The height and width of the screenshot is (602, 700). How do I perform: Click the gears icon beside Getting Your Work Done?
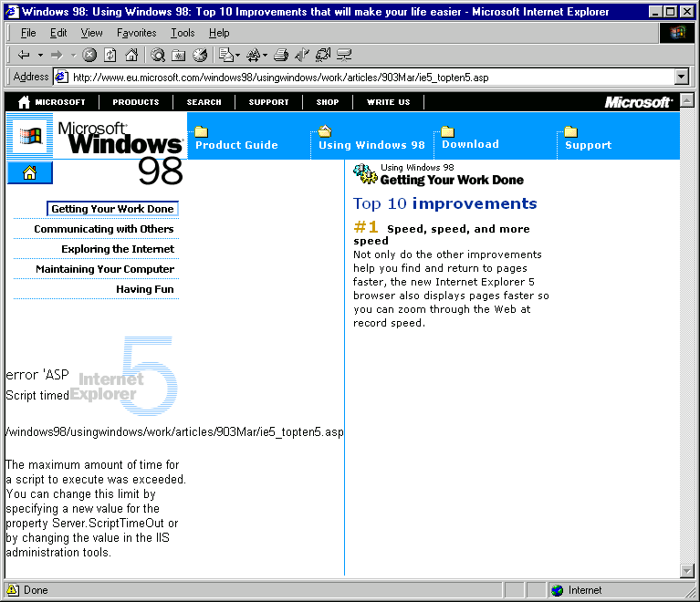tap(365, 174)
